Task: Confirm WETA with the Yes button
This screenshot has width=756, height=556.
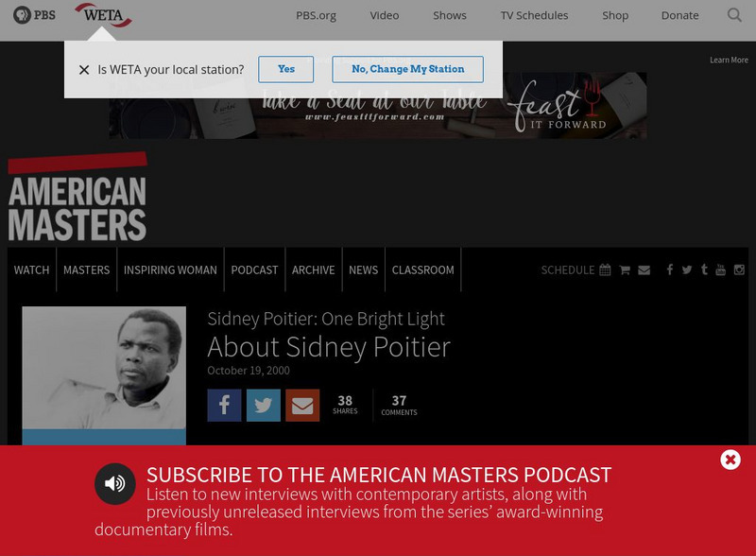Action: 286,69
